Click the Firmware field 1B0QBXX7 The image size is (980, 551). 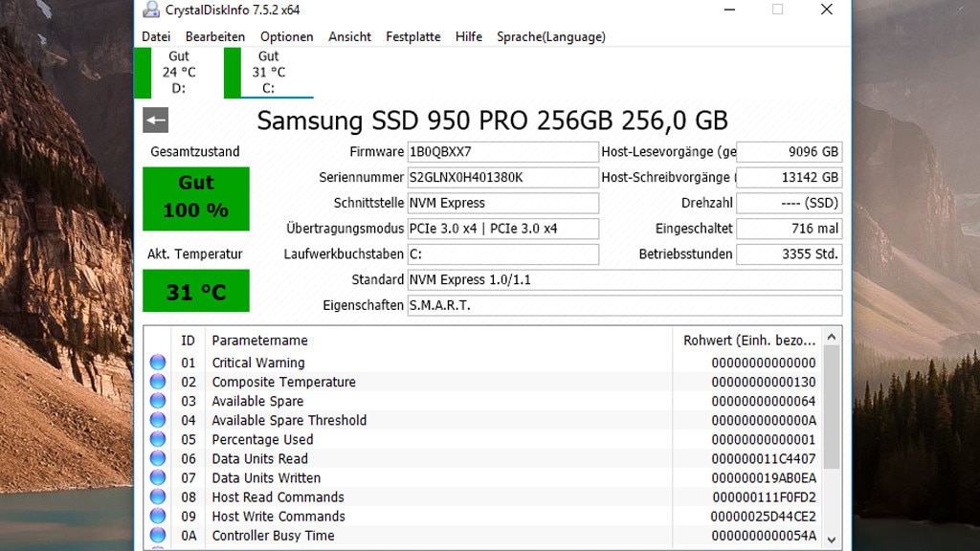point(503,152)
